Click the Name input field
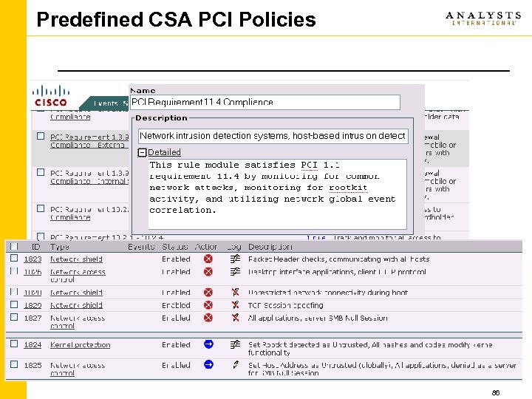 coord(265,102)
